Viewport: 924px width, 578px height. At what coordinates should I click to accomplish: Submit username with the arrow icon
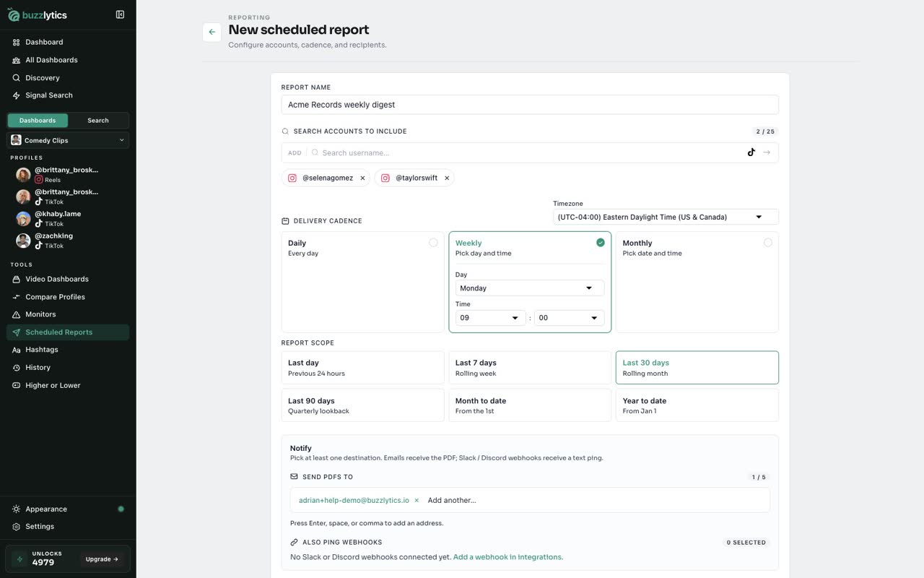[767, 152]
